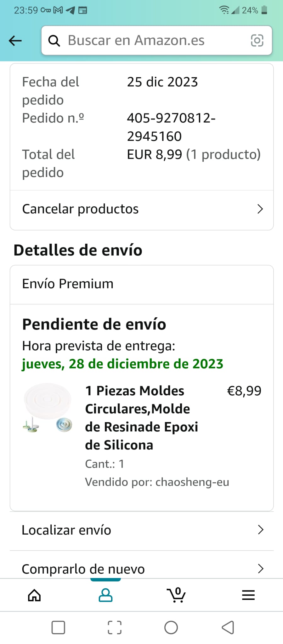The image size is (283, 644).
Task: Tap Android recent apps square button
Action: point(58,628)
